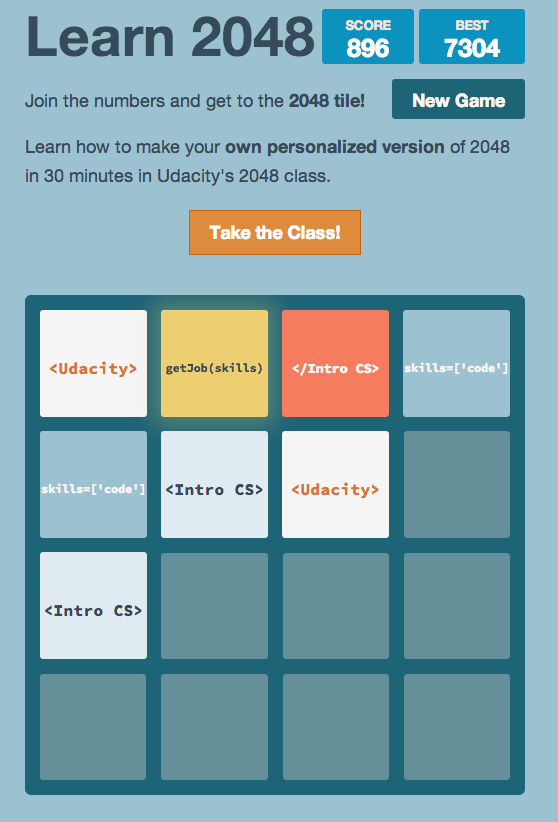558x822 pixels.
Task: Select the <Udacity> tile in the second row
Action: (x=336, y=484)
